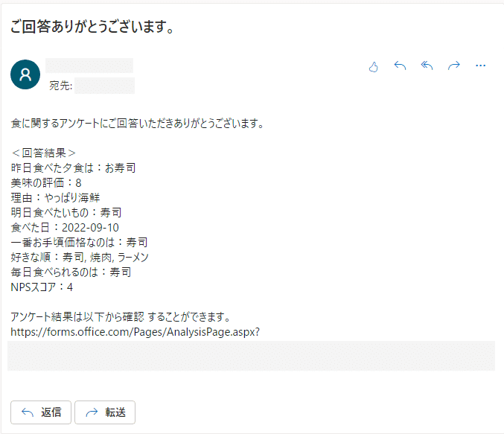Click the reply all double-arrow icon
504x434 pixels.
point(427,66)
